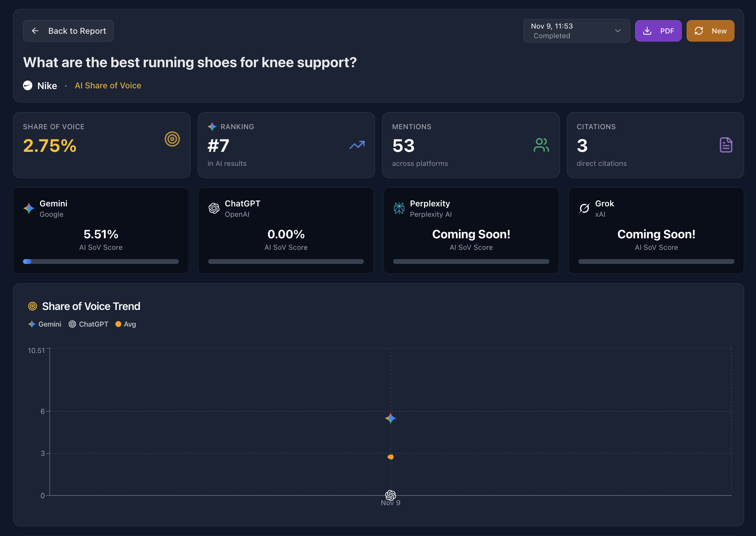Open the Nov 9, 11:53 report dropdown
Image resolution: width=756 pixels, height=536 pixels.
coord(576,31)
